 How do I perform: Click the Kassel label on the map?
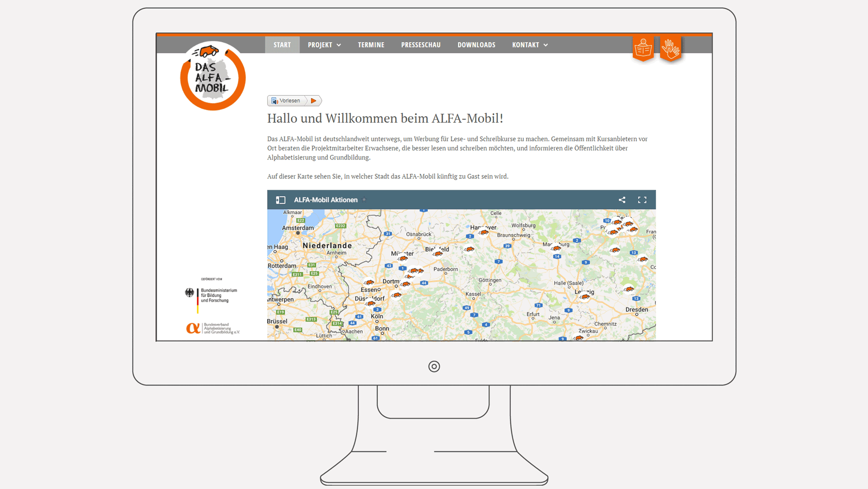tap(473, 294)
